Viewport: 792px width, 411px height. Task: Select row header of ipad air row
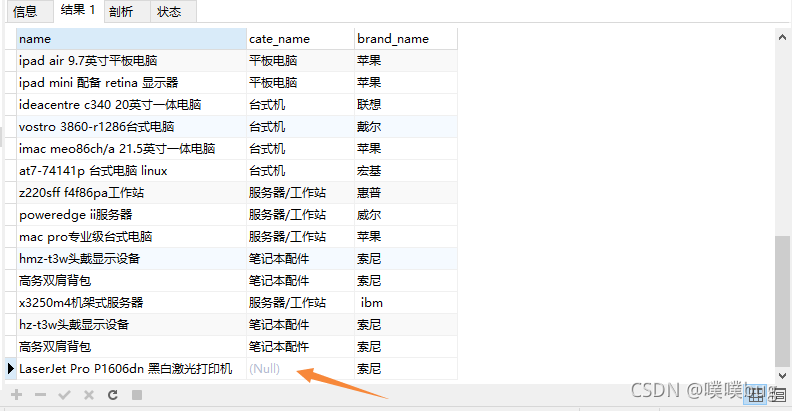pos(10,61)
